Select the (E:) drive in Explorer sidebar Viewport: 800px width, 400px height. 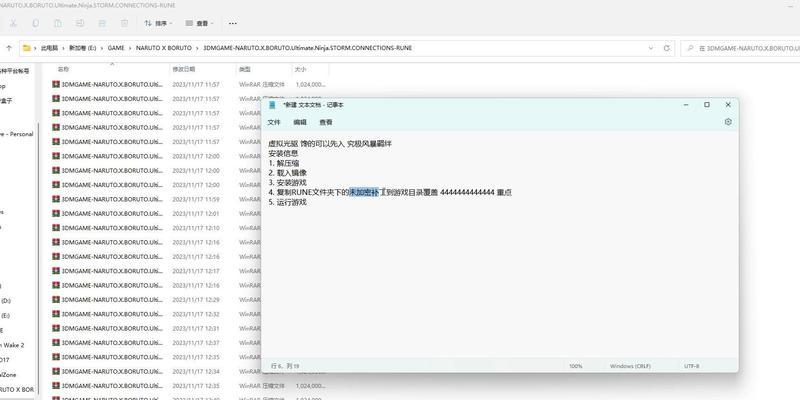pos(6,316)
